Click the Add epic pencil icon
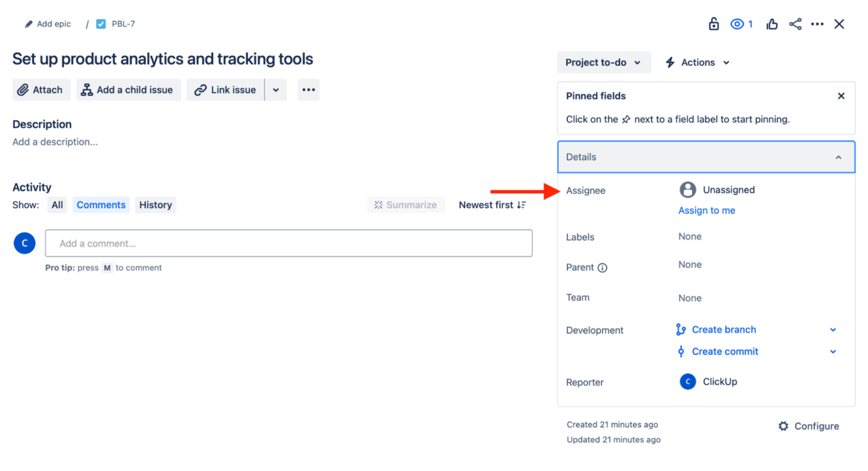 point(28,24)
